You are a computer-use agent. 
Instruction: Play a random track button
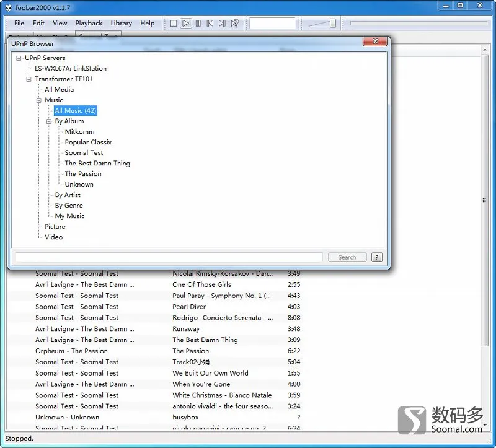coord(234,23)
